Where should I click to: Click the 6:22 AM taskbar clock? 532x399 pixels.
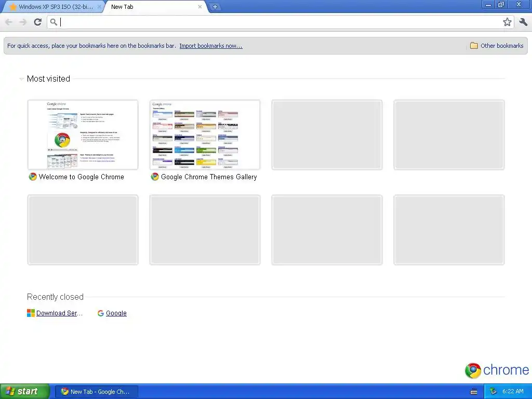[513, 391]
